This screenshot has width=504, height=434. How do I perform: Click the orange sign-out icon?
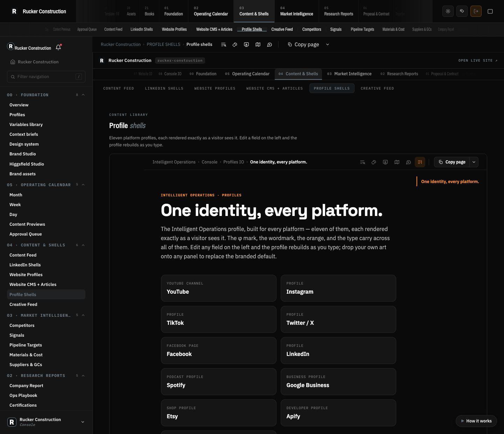pos(476,11)
